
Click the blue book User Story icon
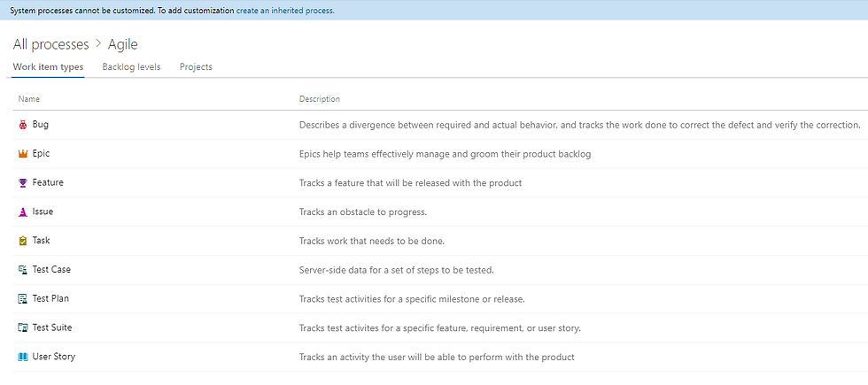(23, 357)
